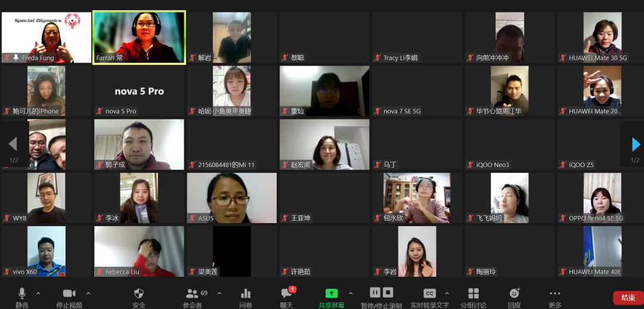Click the green 共享屏幕 share screen icon

click(332, 293)
